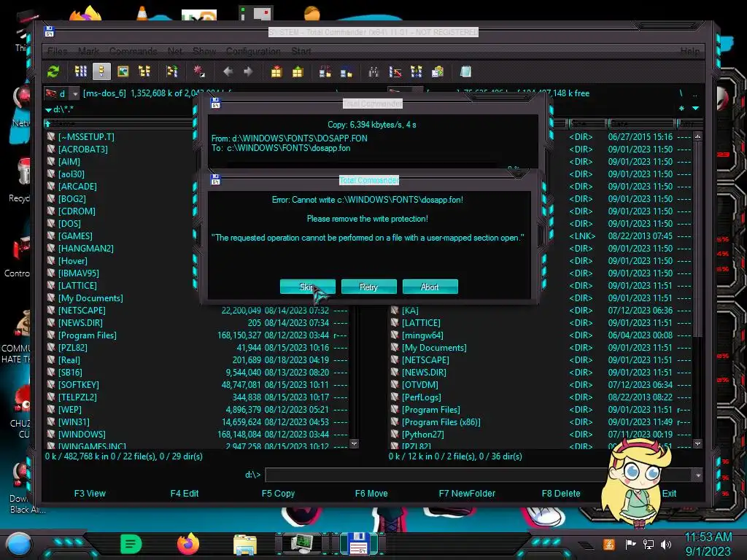Select the [Program Files (x86)] folder row
The height and width of the screenshot is (560, 747).
(540, 422)
